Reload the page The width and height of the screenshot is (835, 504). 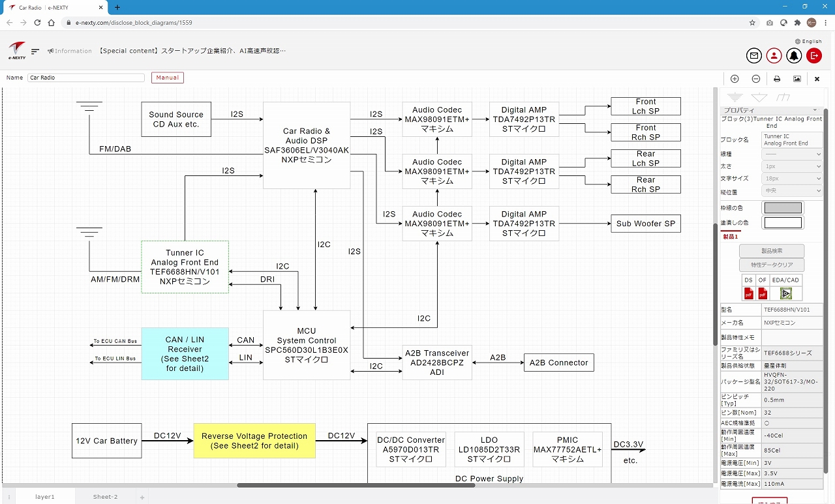click(x=37, y=22)
